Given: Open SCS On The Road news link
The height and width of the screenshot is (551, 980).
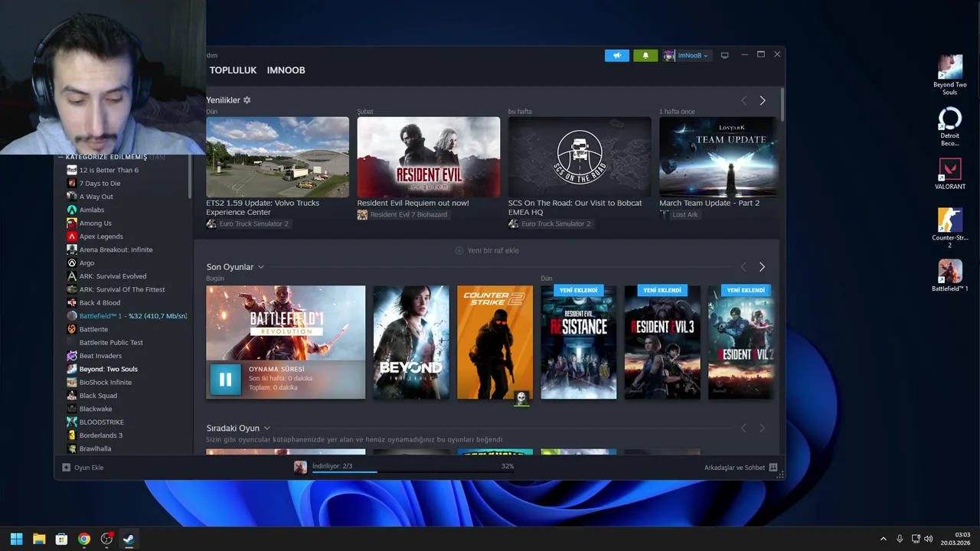Looking at the screenshot, I should pos(575,207).
